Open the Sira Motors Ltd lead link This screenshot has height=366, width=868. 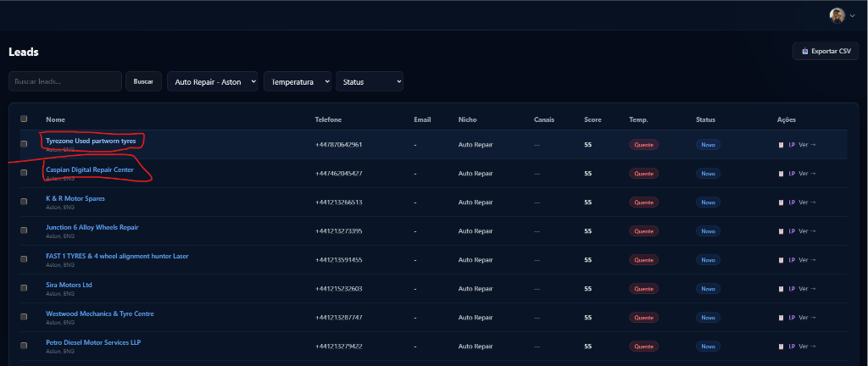[x=69, y=285]
